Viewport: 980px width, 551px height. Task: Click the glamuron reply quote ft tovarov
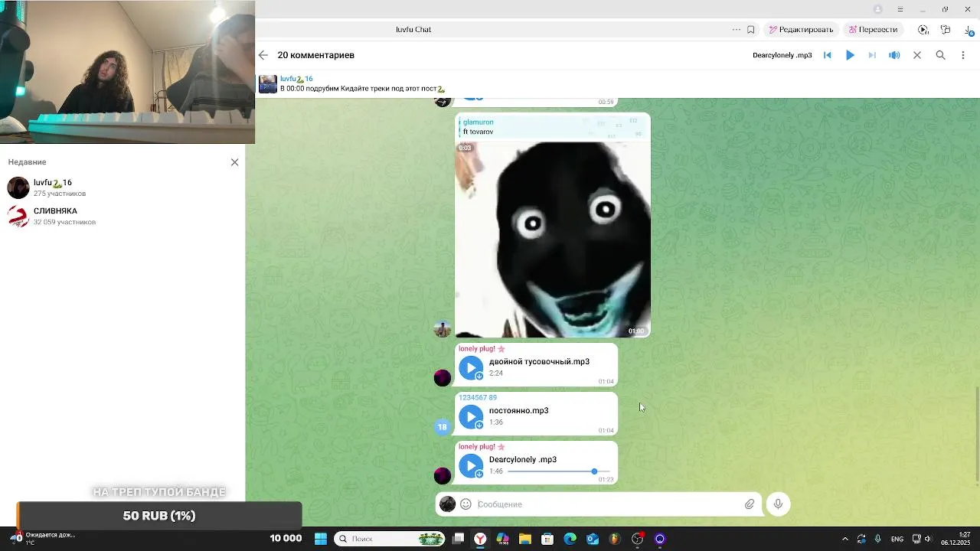click(x=553, y=127)
